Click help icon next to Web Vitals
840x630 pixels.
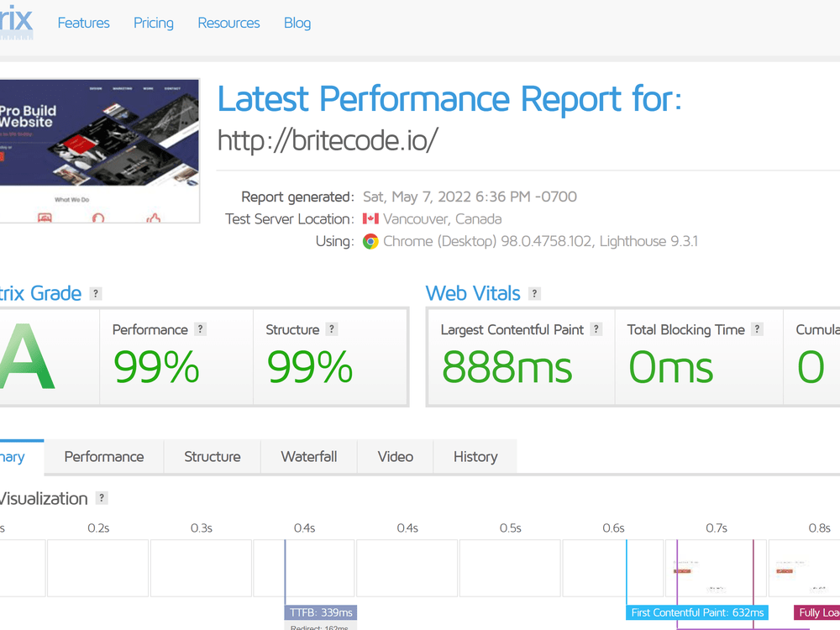[x=534, y=293]
